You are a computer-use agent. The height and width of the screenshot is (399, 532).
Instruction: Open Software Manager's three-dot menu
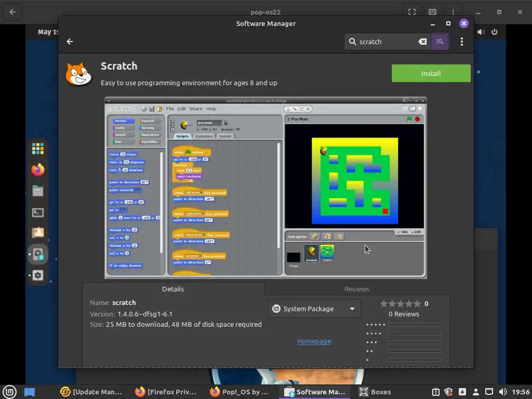461,42
